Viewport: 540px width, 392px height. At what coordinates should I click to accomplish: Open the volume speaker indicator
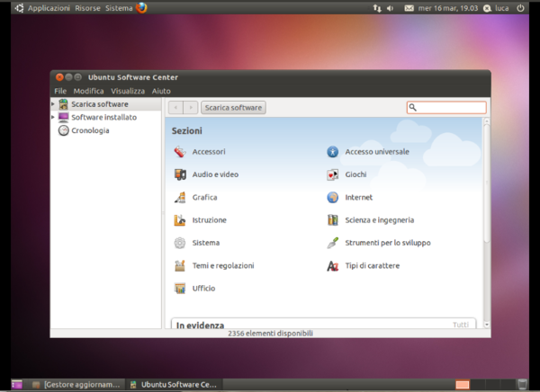[x=391, y=8]
